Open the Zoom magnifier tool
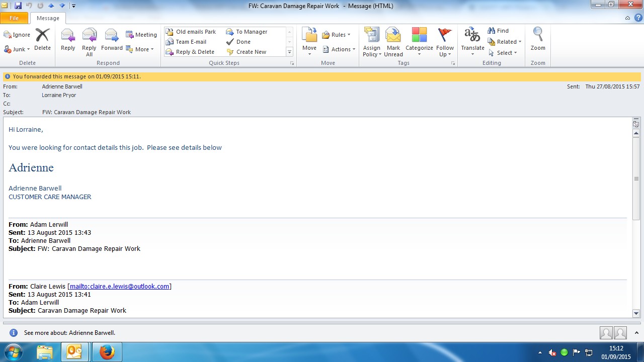644x362 pixels. point(538,40)
